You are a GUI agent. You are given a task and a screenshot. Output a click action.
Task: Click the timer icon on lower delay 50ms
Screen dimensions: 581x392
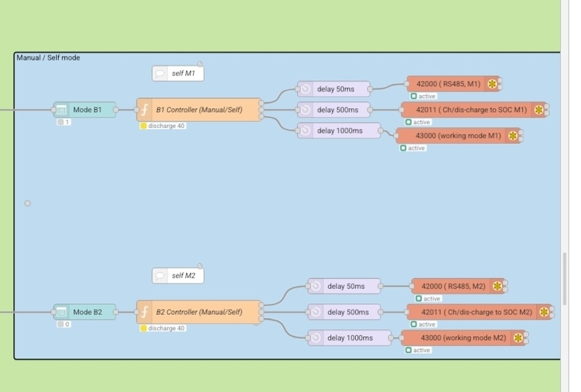(316, 286)
